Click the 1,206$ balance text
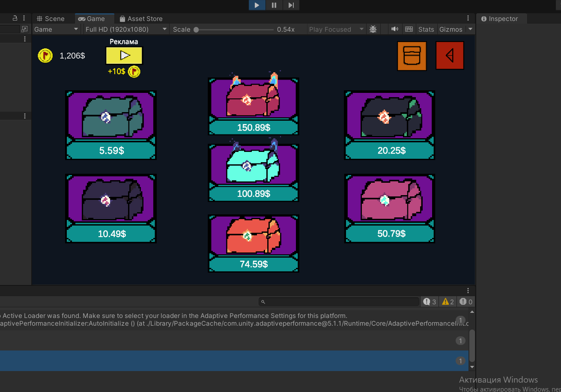The height and width of the screenshot is (392, 561). coord(72,56)
